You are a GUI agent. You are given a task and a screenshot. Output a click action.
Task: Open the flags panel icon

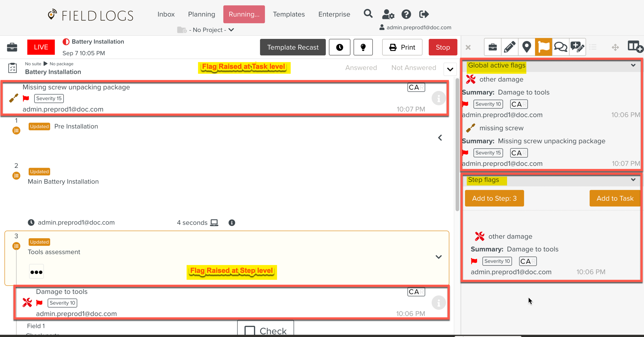pyautogui.click(x=543, y=47)
